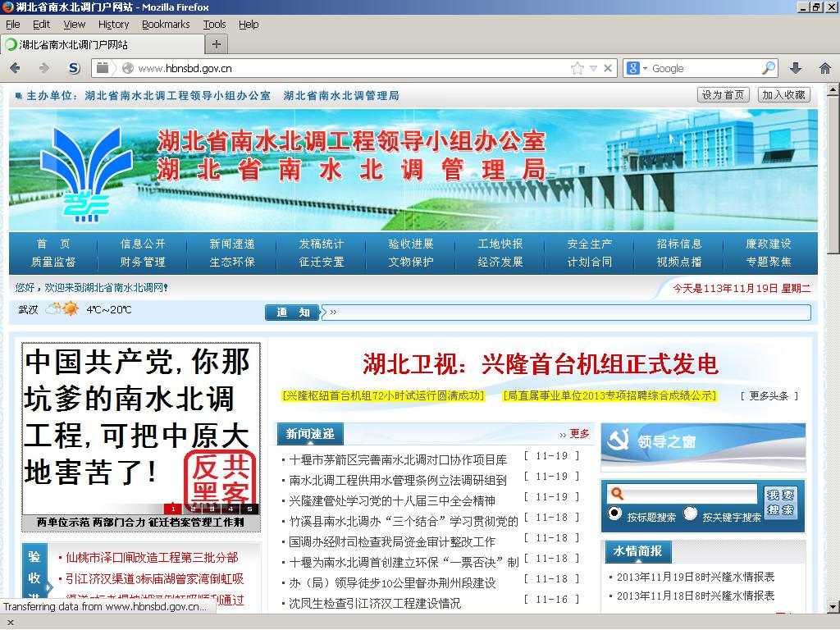
Task: Click the 信息公开 navigation link
Action: 143,244
